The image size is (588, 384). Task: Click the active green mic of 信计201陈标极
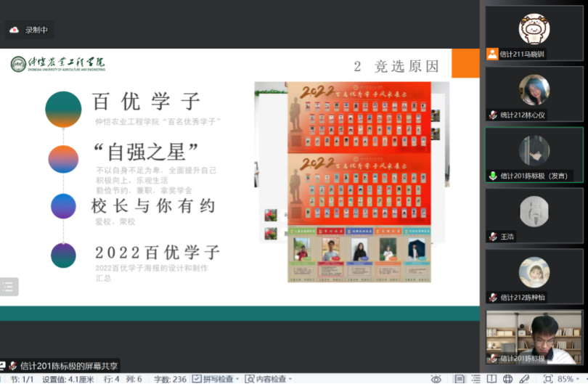[493, 176]
